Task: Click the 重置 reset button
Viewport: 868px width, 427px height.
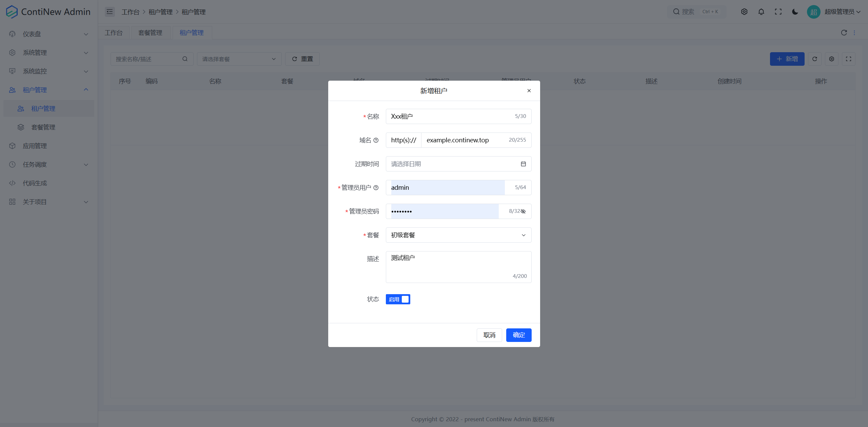Action: [302, 59]
